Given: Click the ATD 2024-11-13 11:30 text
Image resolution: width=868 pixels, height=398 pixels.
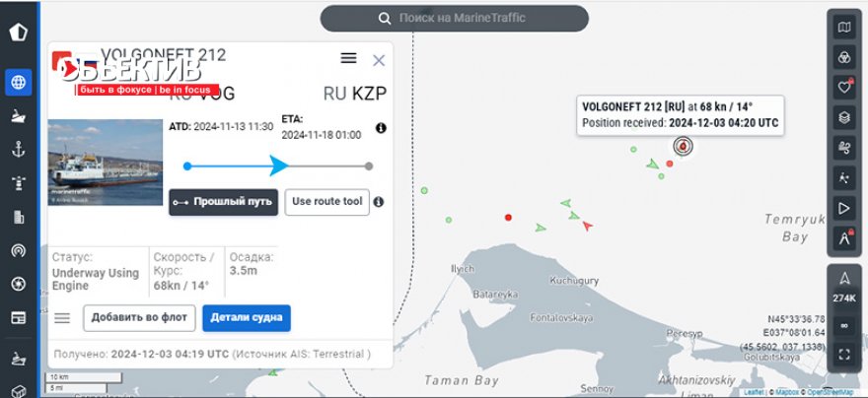Looking at the screenshot, I should (x=221, y=126).
